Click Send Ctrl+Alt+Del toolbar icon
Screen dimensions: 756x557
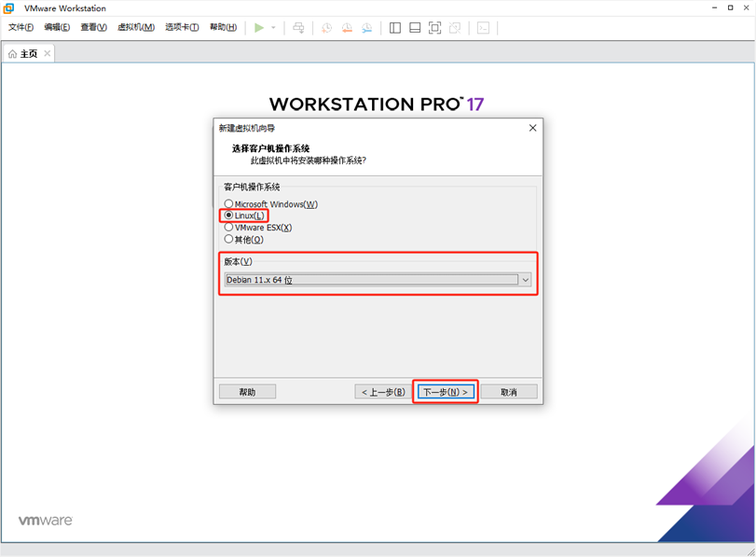(x=298, y=27)
